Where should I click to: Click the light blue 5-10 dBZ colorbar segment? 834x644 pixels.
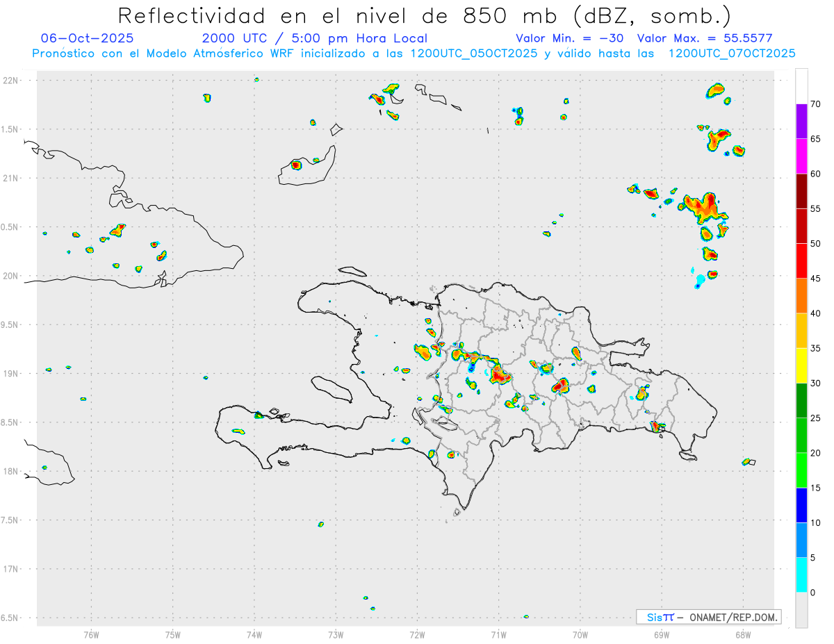pyautogui.click(x=801, y=540)
